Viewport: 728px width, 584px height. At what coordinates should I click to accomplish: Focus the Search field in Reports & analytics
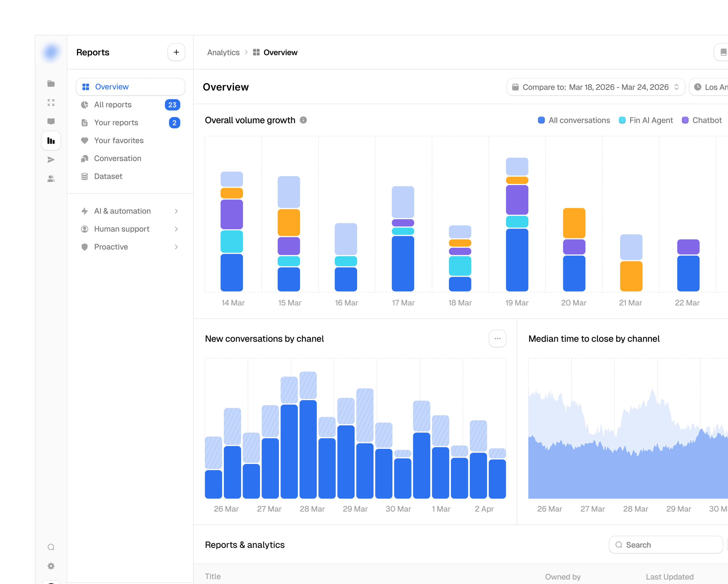pyautogui.click(x=666, y=545)
